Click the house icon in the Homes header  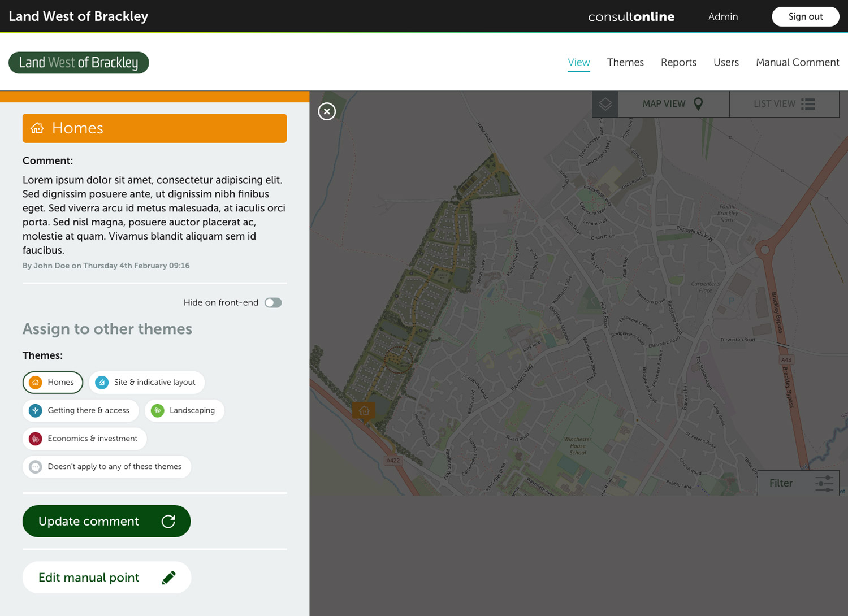click(37, 128)
